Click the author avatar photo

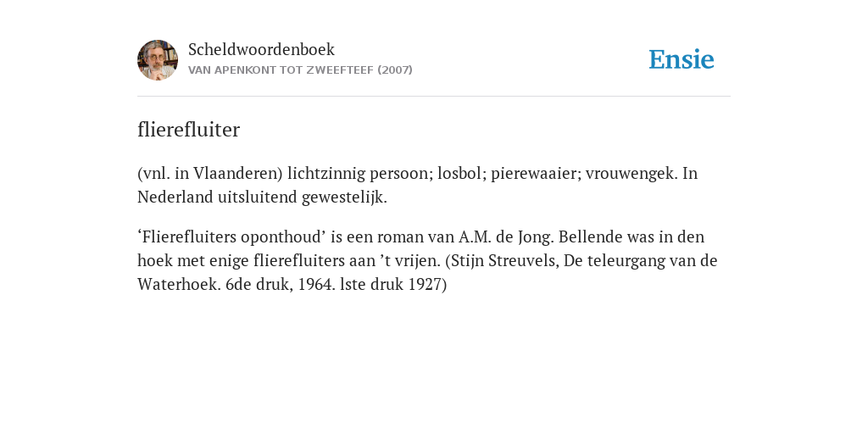[158, 60]
